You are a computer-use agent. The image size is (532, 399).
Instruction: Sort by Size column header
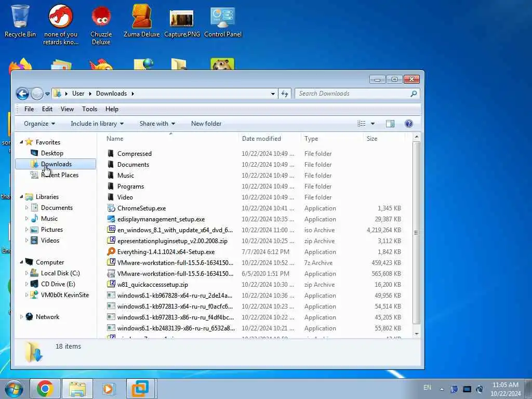[385, 139]
